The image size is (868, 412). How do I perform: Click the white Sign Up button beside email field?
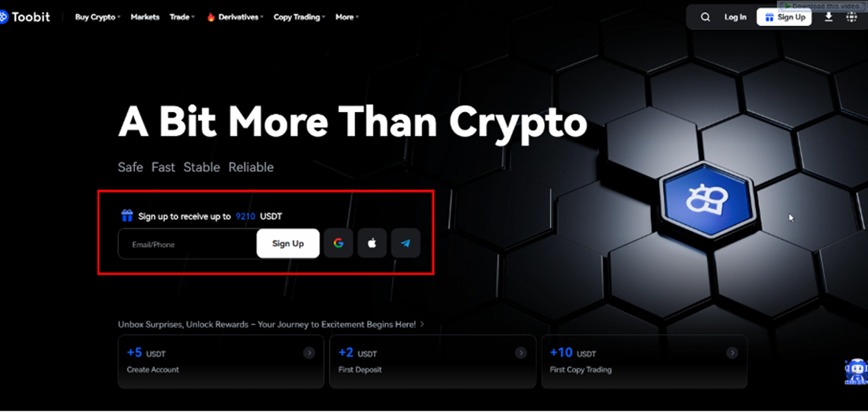click(288, 244)
